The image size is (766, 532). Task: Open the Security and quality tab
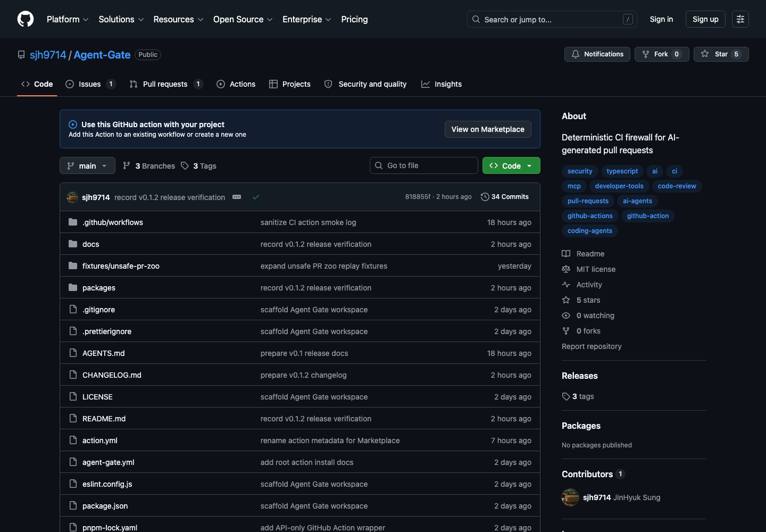365,84
